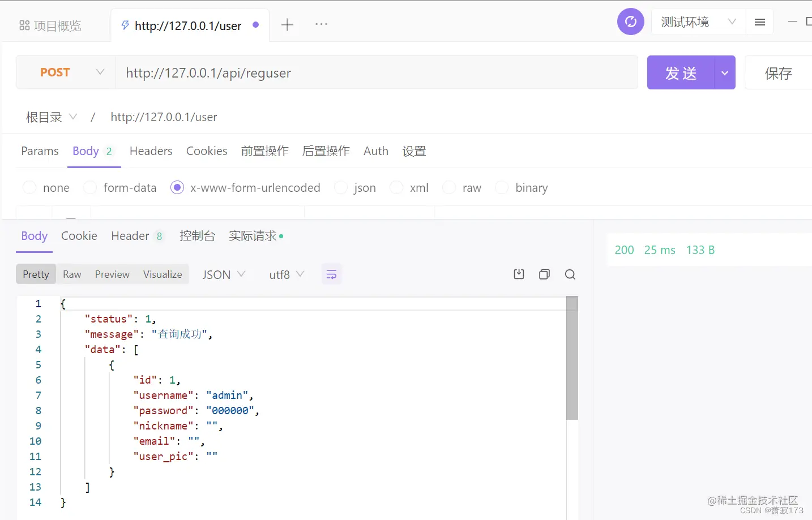Choose the none body option

tap(29, 187)
